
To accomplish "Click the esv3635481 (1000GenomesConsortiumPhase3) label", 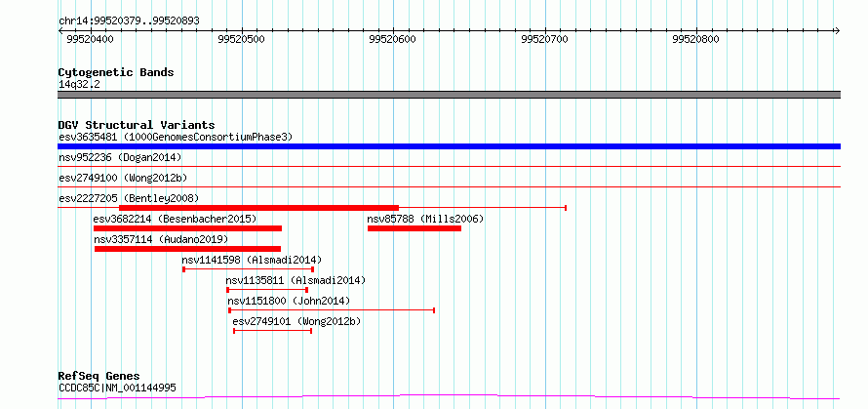I will (176, 137).
